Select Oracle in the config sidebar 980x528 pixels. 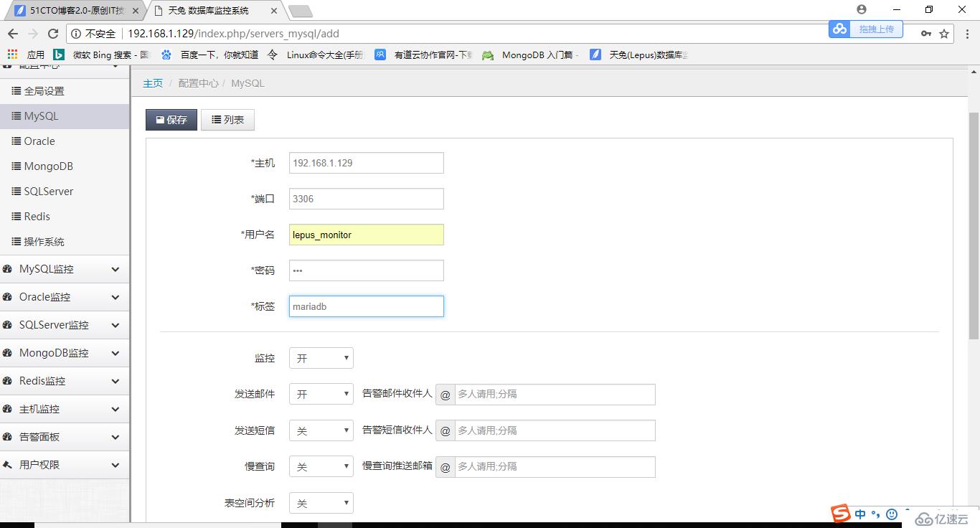click(65, 141)
